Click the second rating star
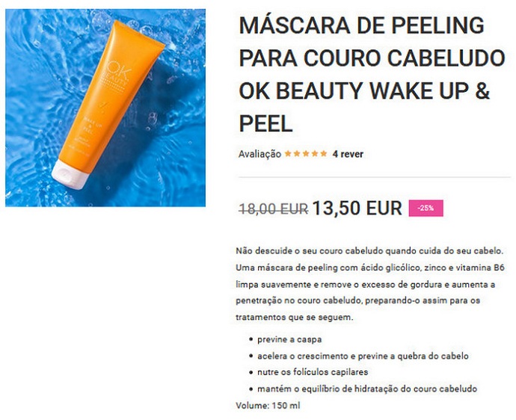 tap(297, 154)
